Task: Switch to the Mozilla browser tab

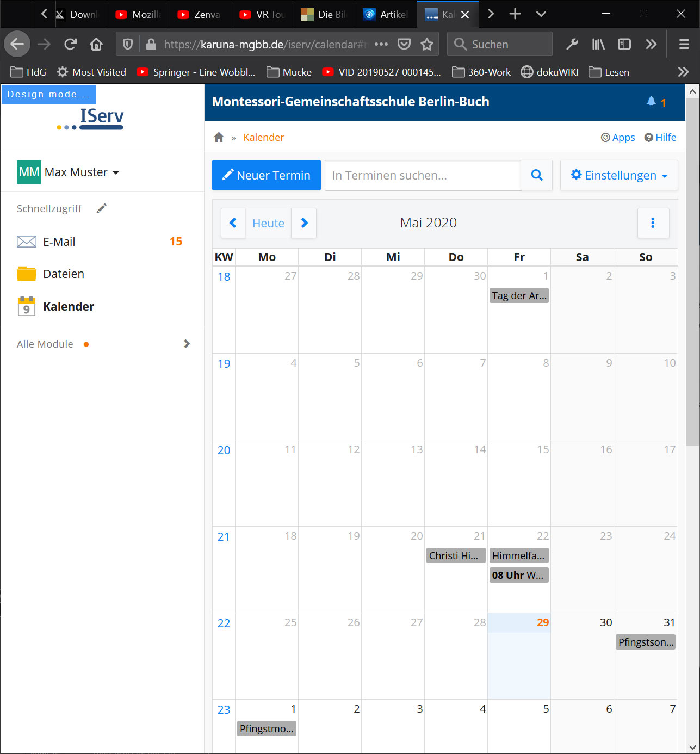Action: coord(138,14)
